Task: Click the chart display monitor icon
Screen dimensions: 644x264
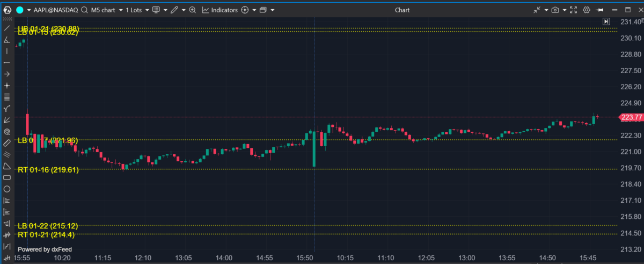Action: click(156, 10)
